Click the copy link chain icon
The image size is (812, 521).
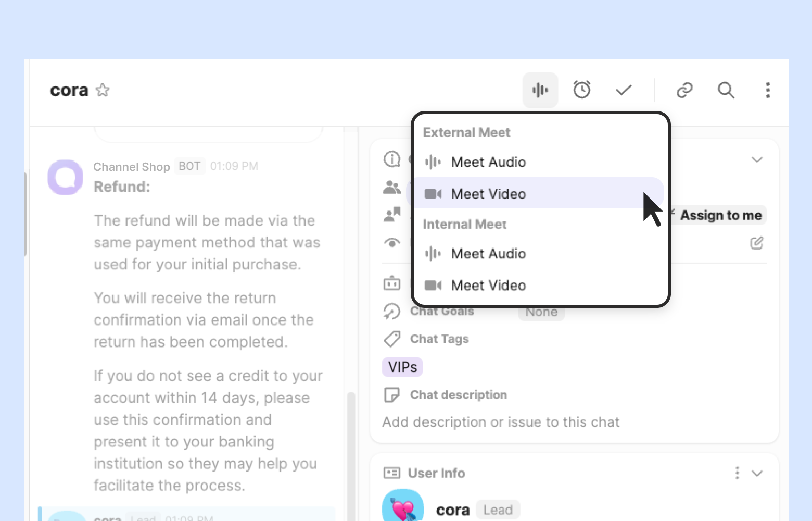[x=684, y=90]
